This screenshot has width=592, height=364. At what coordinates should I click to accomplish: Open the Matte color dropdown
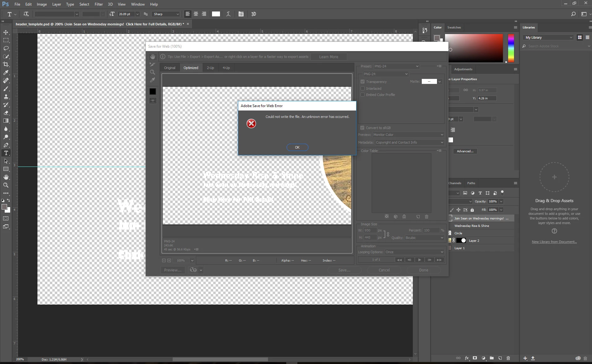439,81
